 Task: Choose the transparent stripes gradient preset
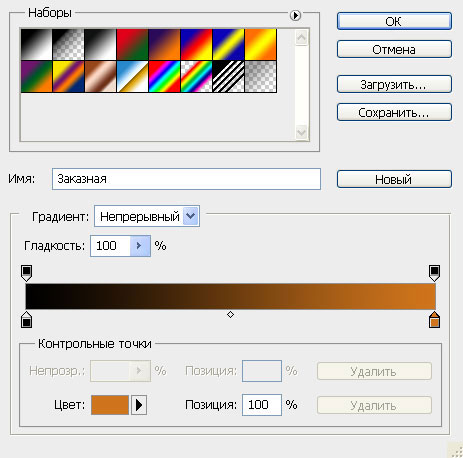click(228, 76)
